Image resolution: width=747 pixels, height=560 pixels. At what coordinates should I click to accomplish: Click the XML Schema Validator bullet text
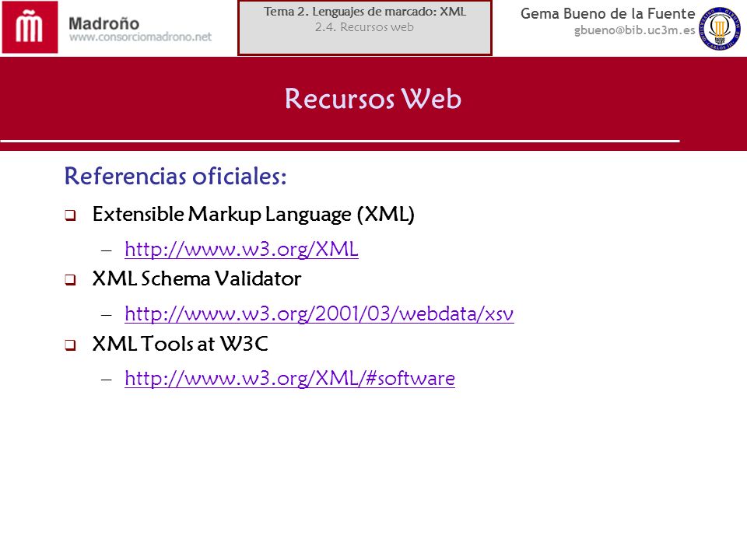[197, 279]
